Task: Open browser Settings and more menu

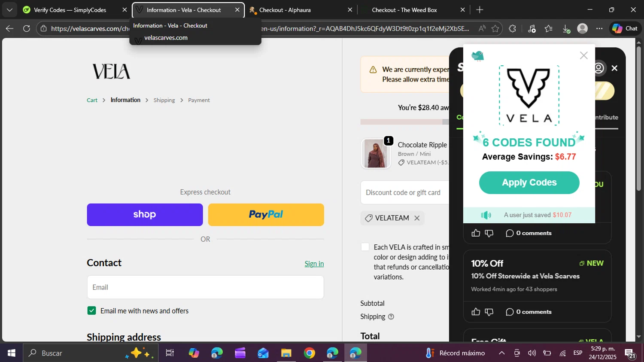Action: [x=599, y=29]
